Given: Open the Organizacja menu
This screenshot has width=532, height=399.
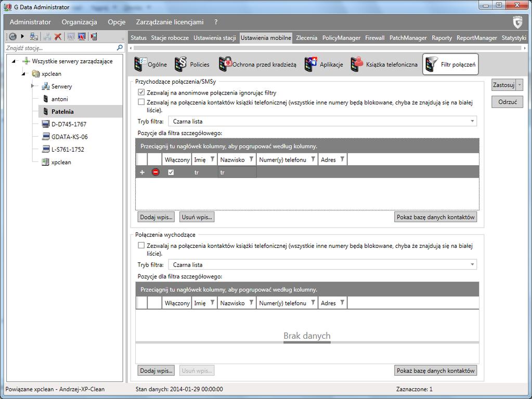Looking at the screenshot, I should click(x=79, y=22).
